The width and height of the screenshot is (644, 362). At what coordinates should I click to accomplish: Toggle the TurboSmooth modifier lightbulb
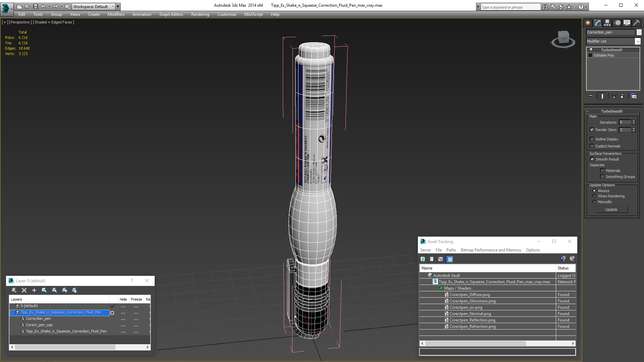coord(591,50)
